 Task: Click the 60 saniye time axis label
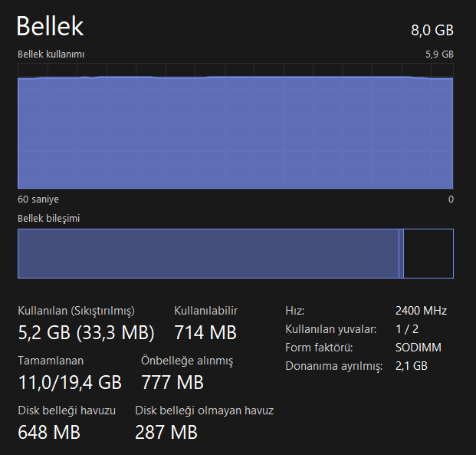pyautogui.click(x=38, y=199)
